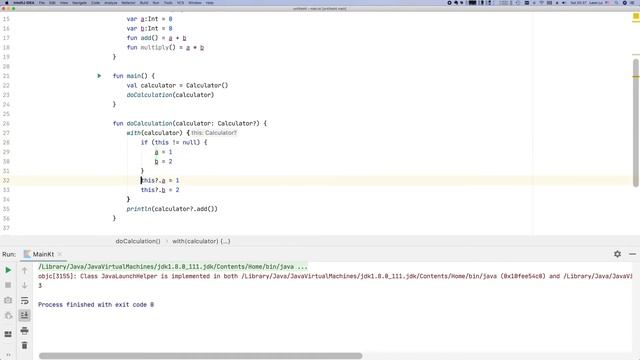The image size is (640, 360).
Task: Click line number 26 in gutter
Action: pos(6,123)
